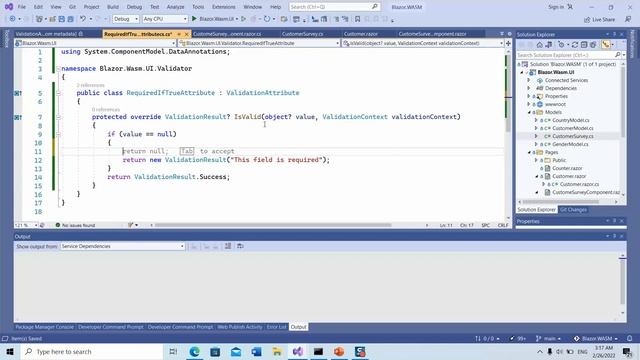Click the Windows Start button
The image size is (640, 360).
coord(10,351)
